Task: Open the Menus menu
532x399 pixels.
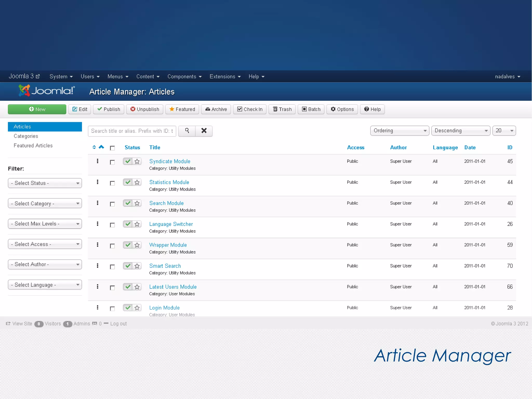Action: (x=118, y=76)
